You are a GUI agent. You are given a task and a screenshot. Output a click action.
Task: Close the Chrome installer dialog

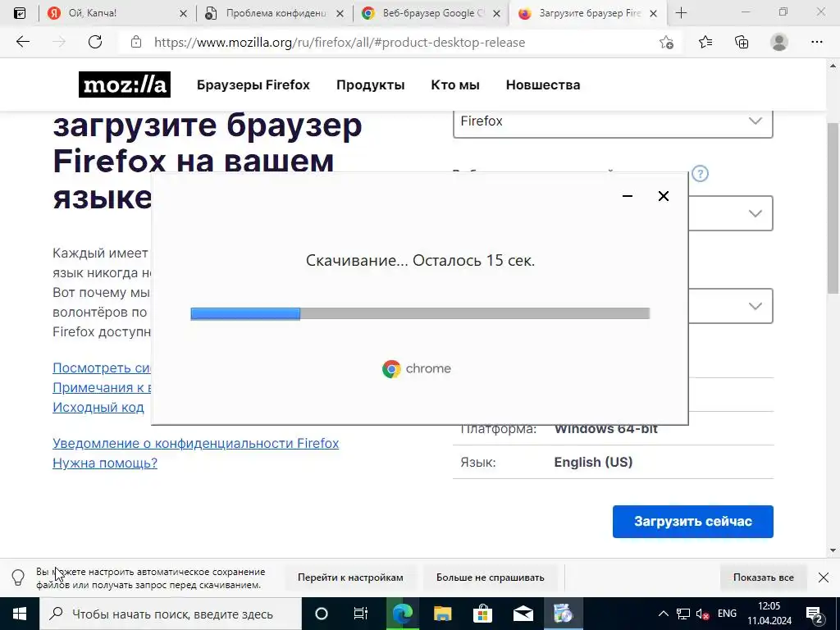tap(663, 196)
